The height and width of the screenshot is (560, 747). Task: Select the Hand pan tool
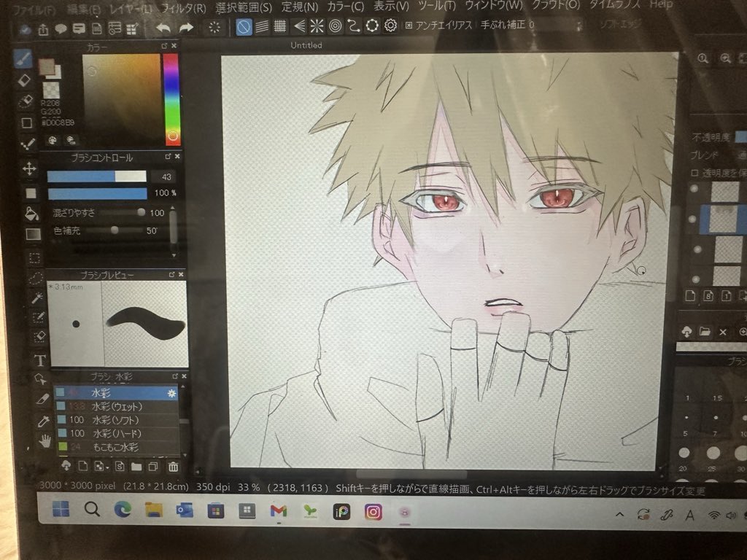click(44, 441)
